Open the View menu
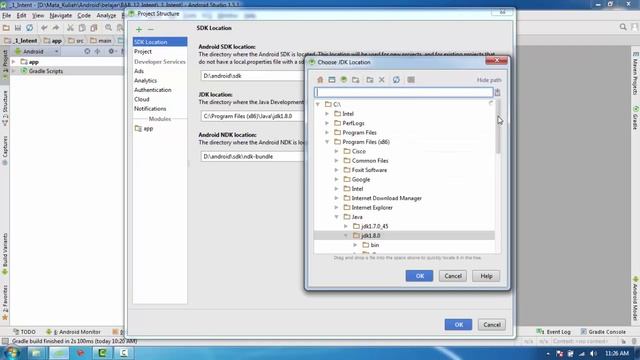 38,16
